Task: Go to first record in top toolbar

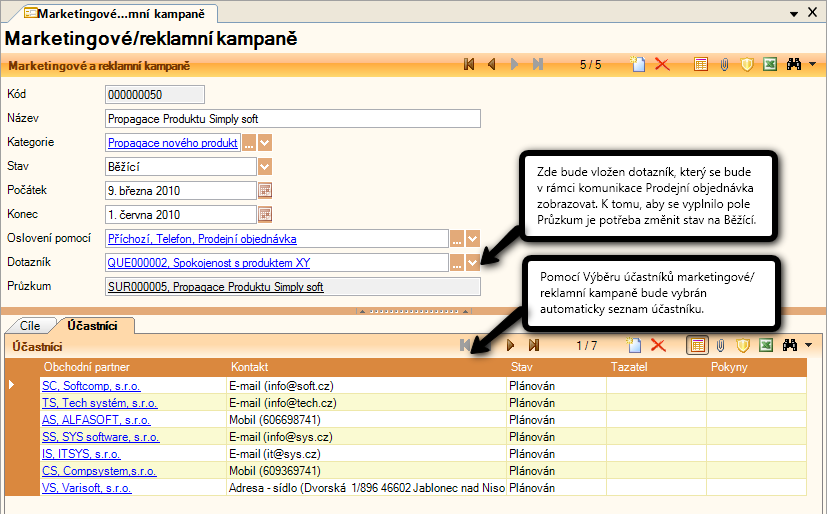Action: pos(468,64)
